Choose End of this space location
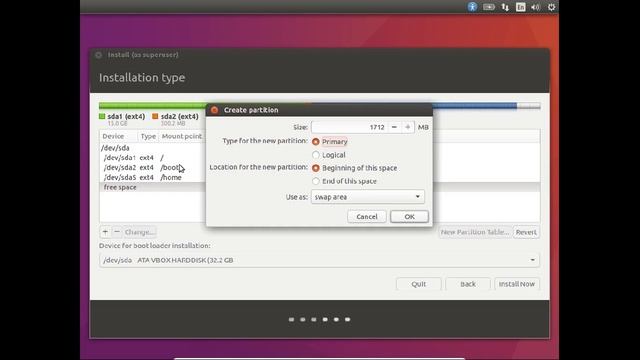The width and height of the screenshot is (640, 360). (x=316, y=181)
